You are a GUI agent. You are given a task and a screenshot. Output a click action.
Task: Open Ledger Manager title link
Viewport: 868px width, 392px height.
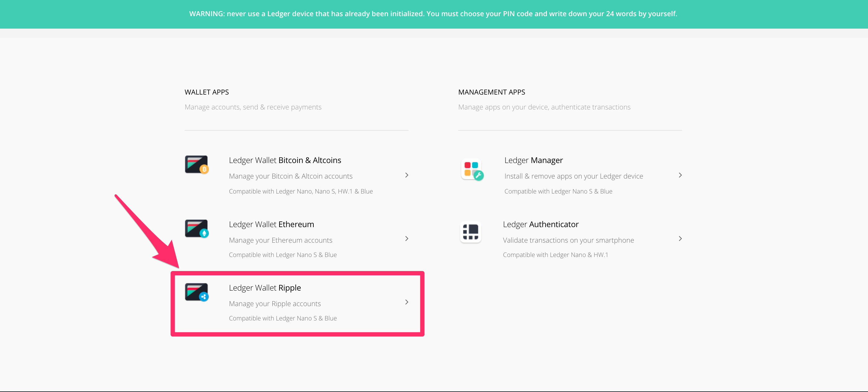[533, 160]
